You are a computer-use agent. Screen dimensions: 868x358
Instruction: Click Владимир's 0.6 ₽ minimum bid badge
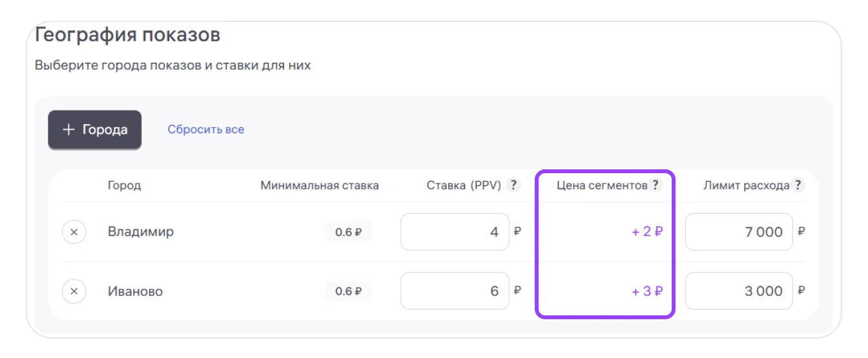(x=348, y=232)
